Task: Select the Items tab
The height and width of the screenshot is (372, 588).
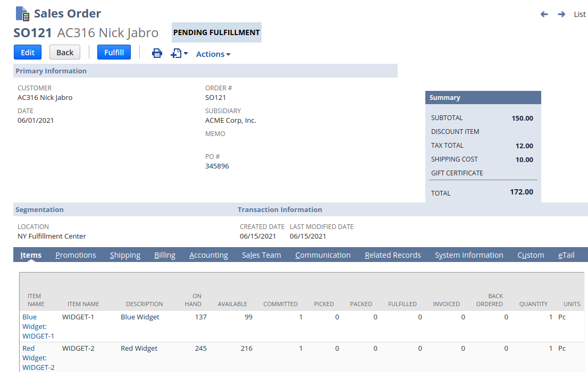Action: click(31, 255)
